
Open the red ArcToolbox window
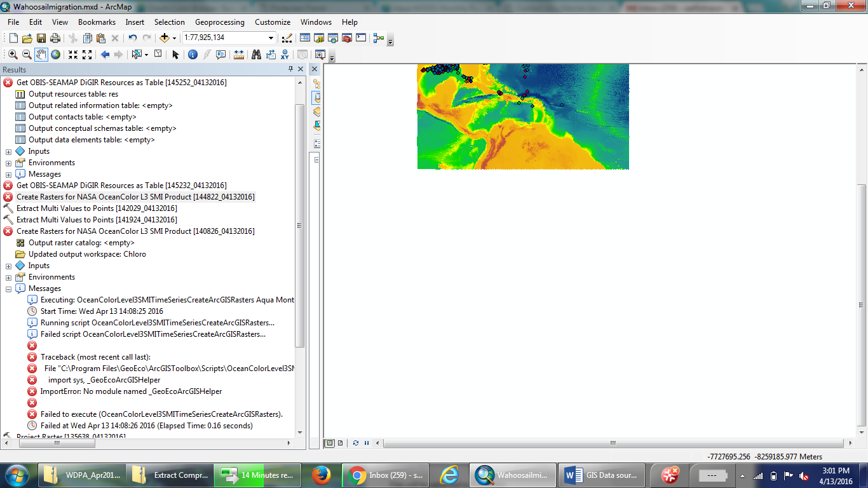pyautogui.click(x=347, y=38)
